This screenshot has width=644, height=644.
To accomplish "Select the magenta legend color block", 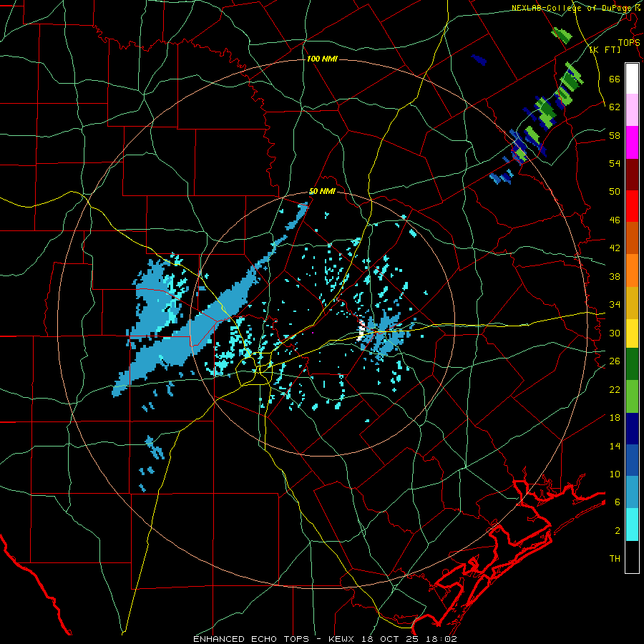I will pos(632,142).
